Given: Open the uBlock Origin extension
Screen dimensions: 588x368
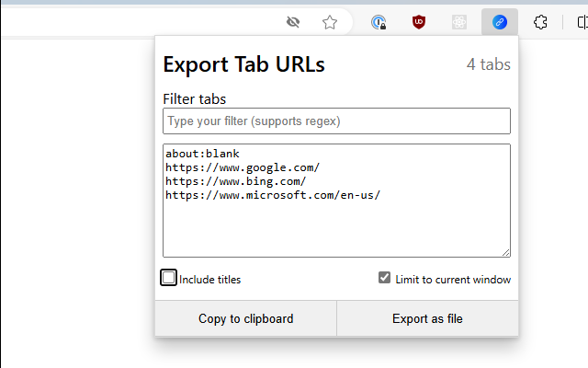Looking at the screenshot, I should (419, 22).
